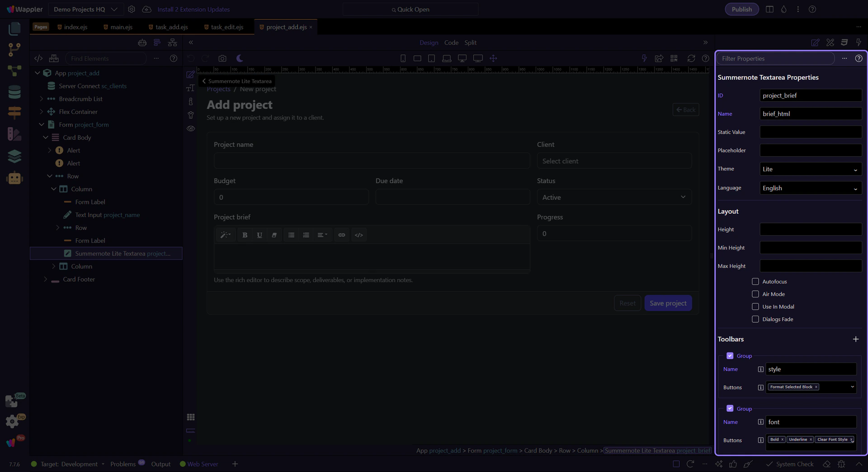Expand the Card Footer tree node
This screenshot has width=868, height=472.
point(45,279)
